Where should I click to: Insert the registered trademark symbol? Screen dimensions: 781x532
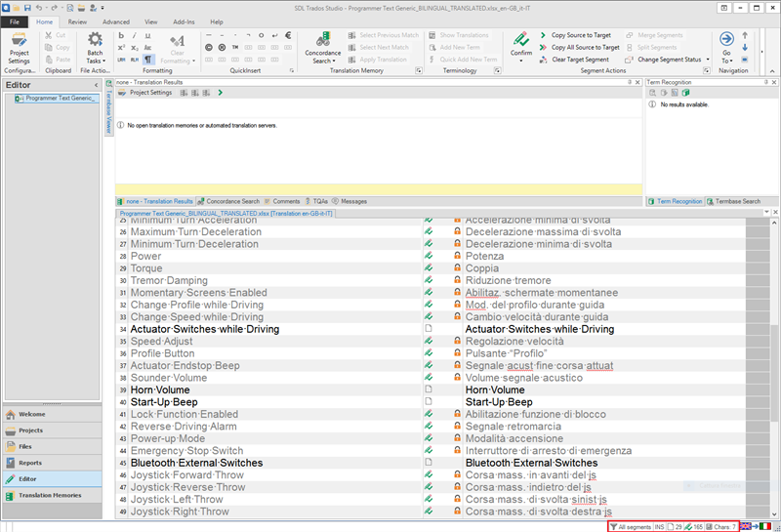tap(222, 47)
